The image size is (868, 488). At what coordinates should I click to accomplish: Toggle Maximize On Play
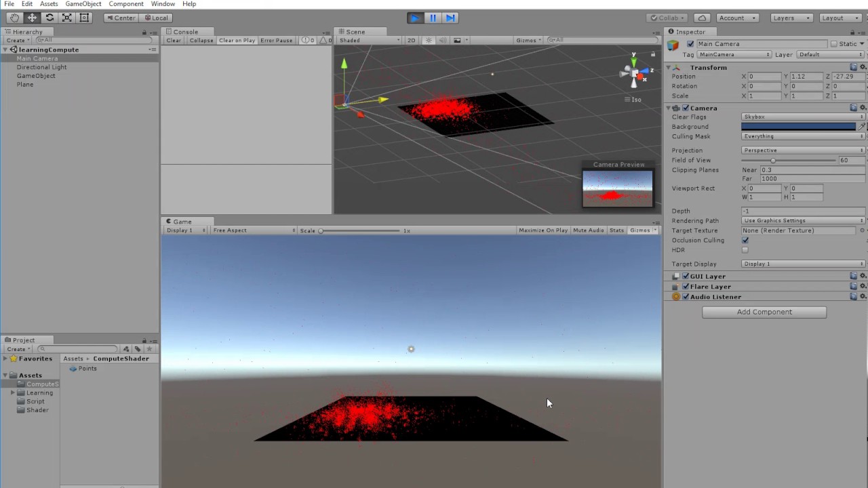[x=543, y=230]
